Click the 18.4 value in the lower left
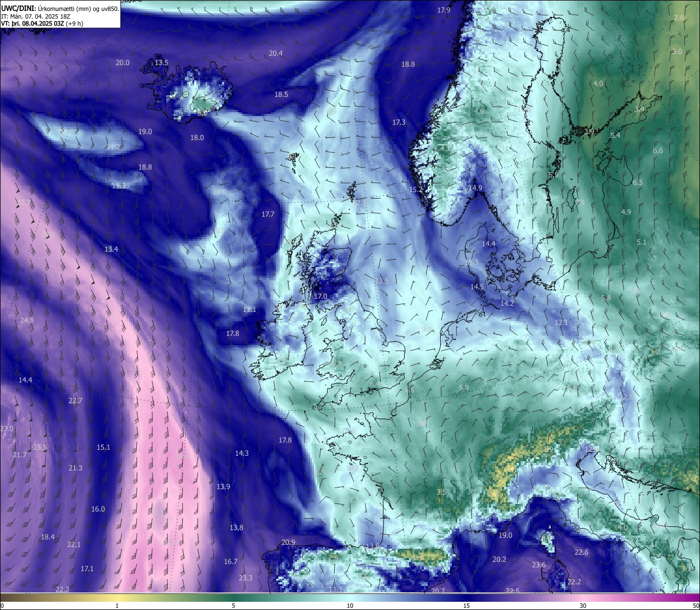The width and height of the screenshot is (700, 610). coord(48,537)
